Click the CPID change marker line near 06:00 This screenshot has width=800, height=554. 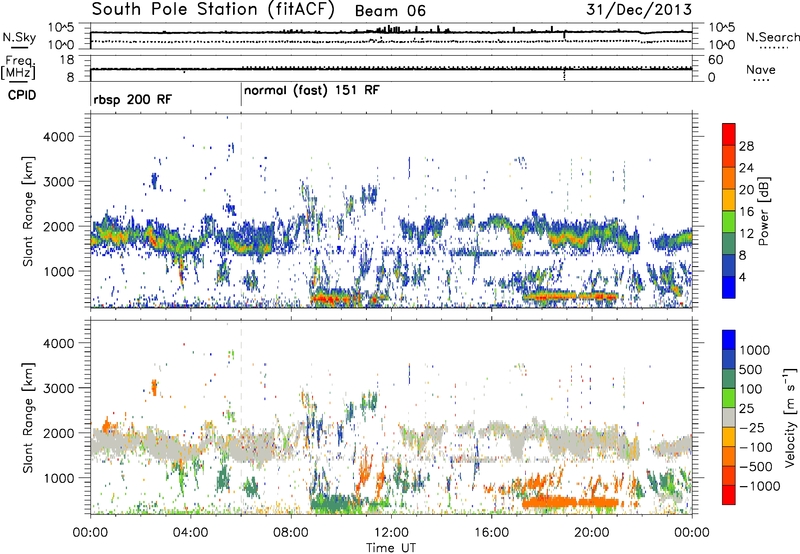(241, 95)
